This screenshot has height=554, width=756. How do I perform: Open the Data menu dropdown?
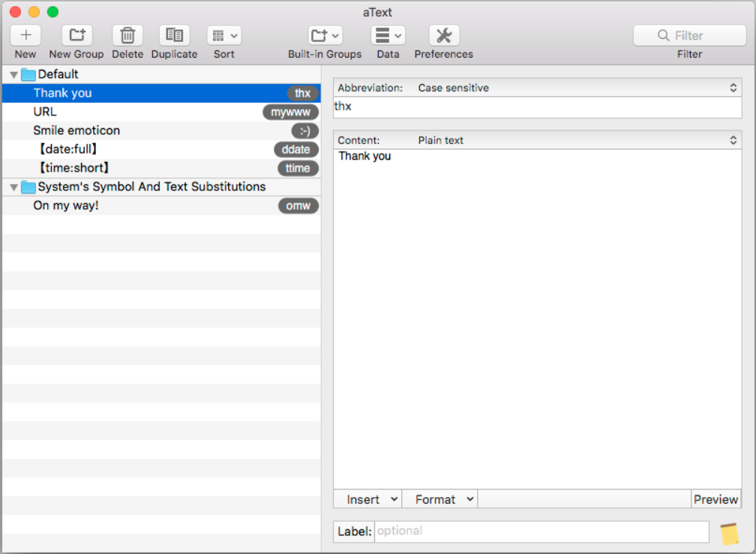pos(388,35)
